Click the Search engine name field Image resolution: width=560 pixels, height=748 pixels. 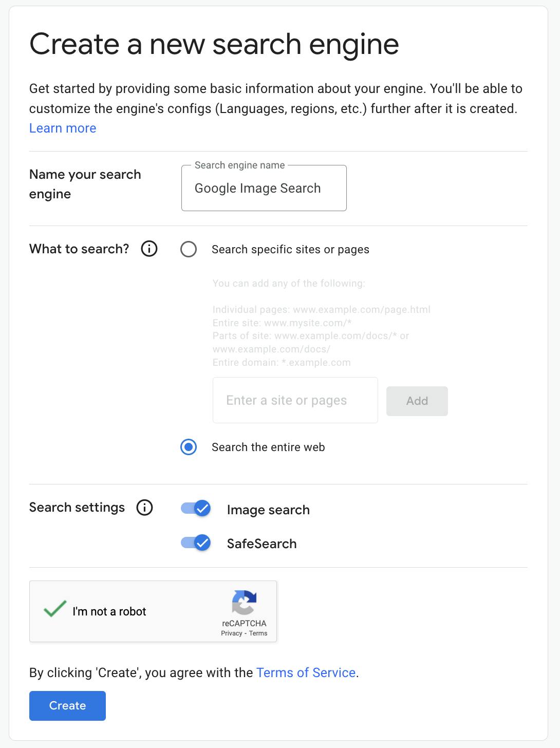pyautogui.click(x=264, y=188)
